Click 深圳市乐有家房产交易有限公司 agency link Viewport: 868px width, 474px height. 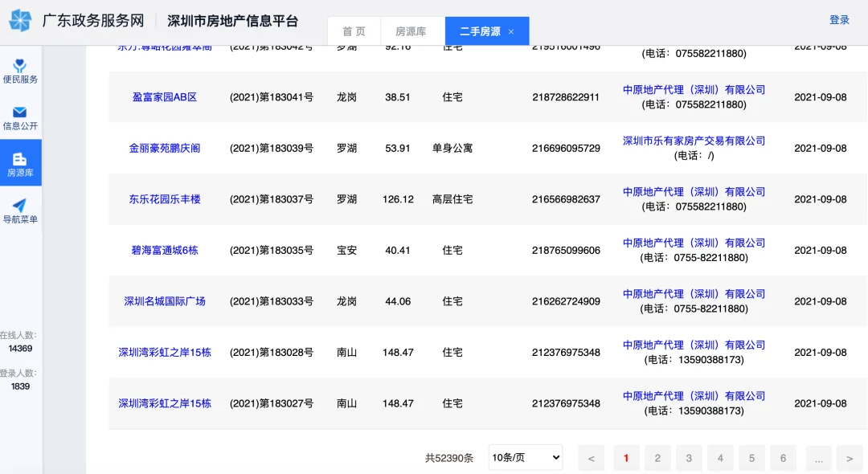694,141
